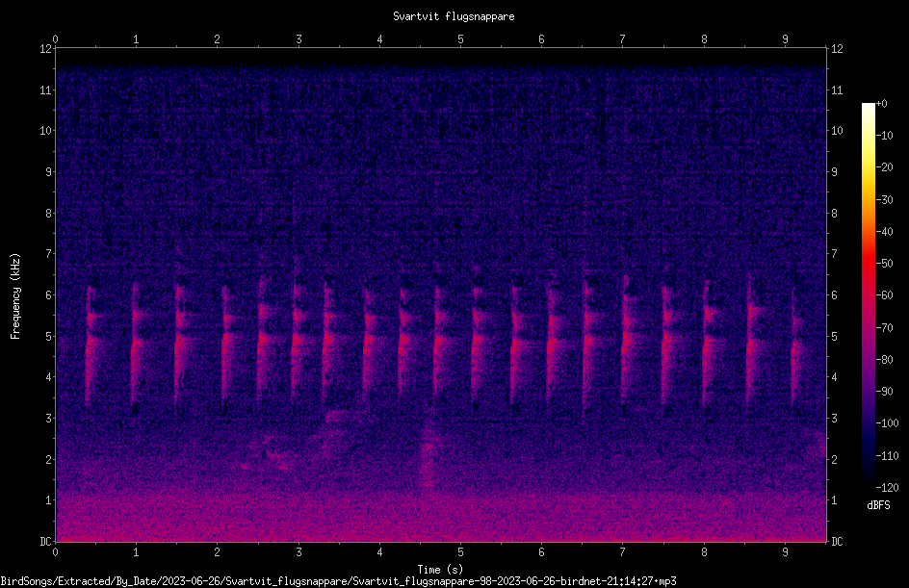Click the '-20' colorbar tick label
The height and width of the screenshot is (588, 909).
pyautogui.click(x=884, y=167)
